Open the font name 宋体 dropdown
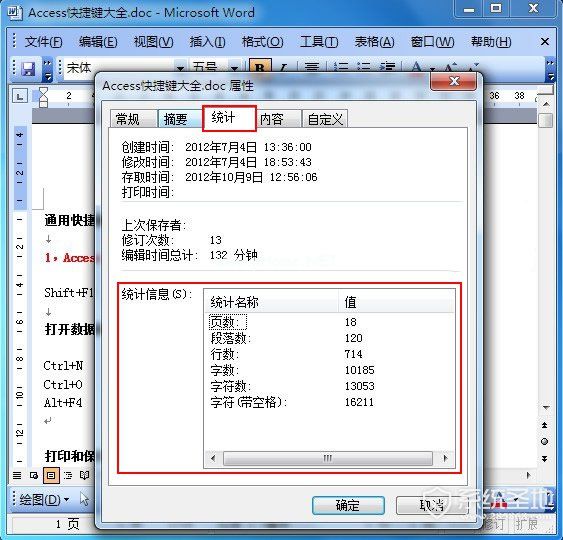 pyautogui.click(x=181, y=68)
